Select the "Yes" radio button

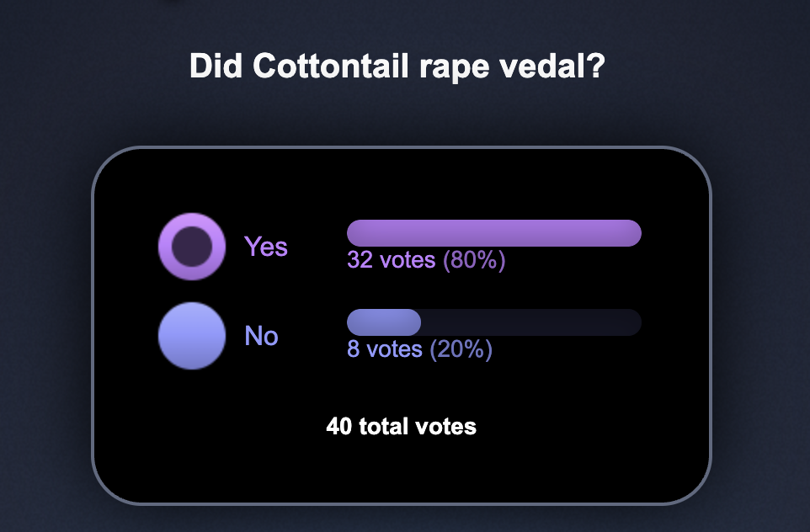point(192,246)
